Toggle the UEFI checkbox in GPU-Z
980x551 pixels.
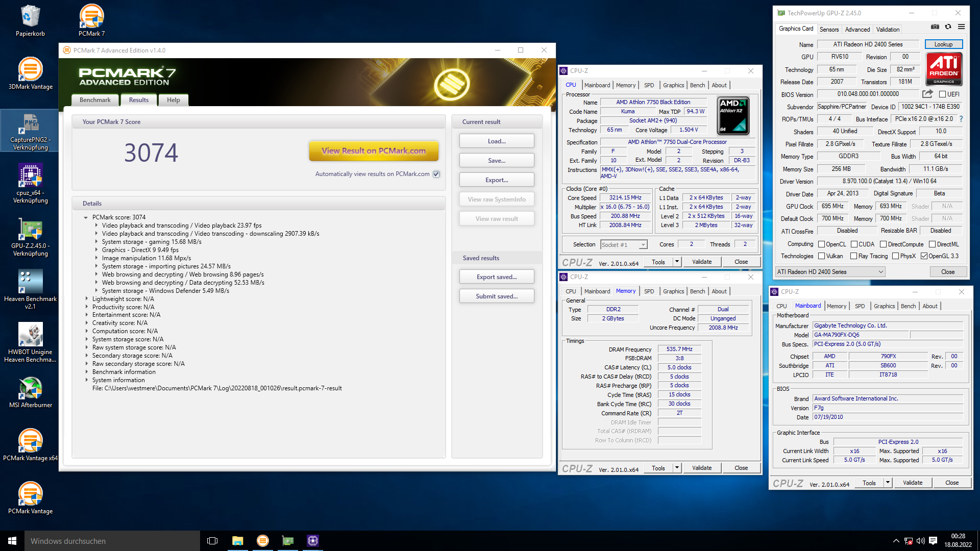click(942, 94)
